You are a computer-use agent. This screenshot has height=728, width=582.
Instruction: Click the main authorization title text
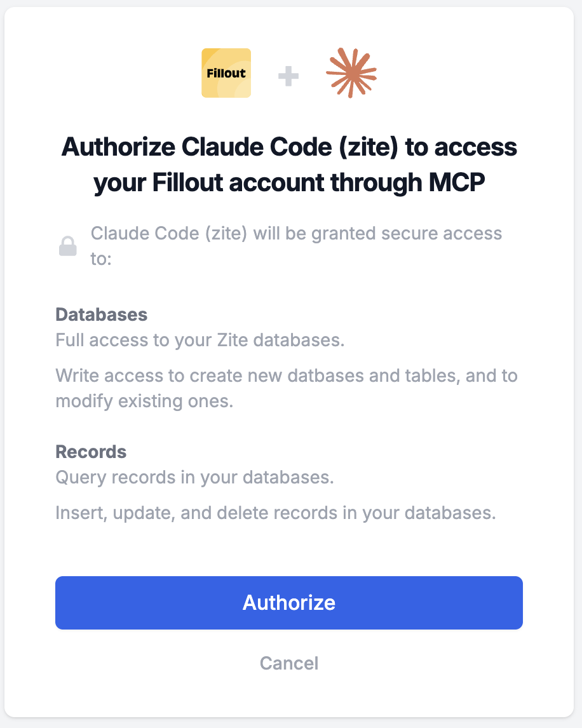tap(289, 165)
